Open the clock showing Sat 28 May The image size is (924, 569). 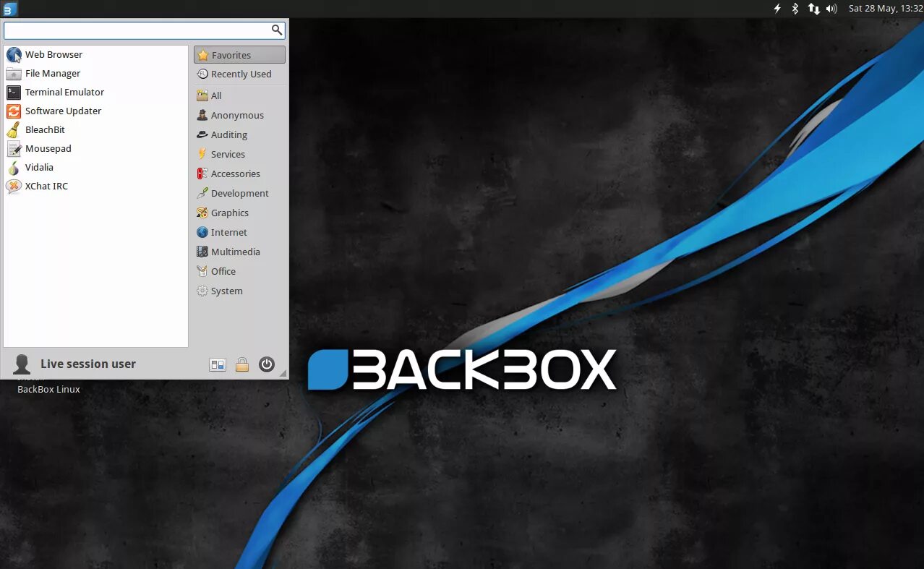click(x=886, y=9)
